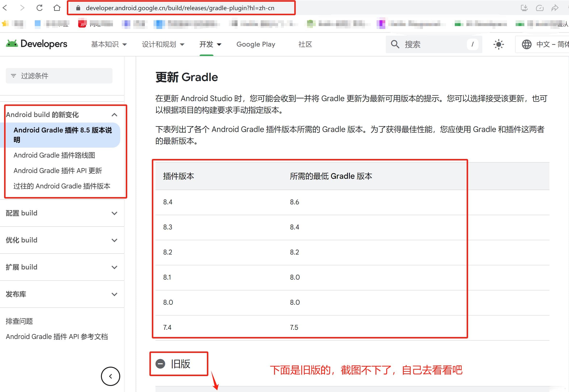Focus the 搜索 search field
Viewport: 569px width, 392px height.
[x=434, y=44]
